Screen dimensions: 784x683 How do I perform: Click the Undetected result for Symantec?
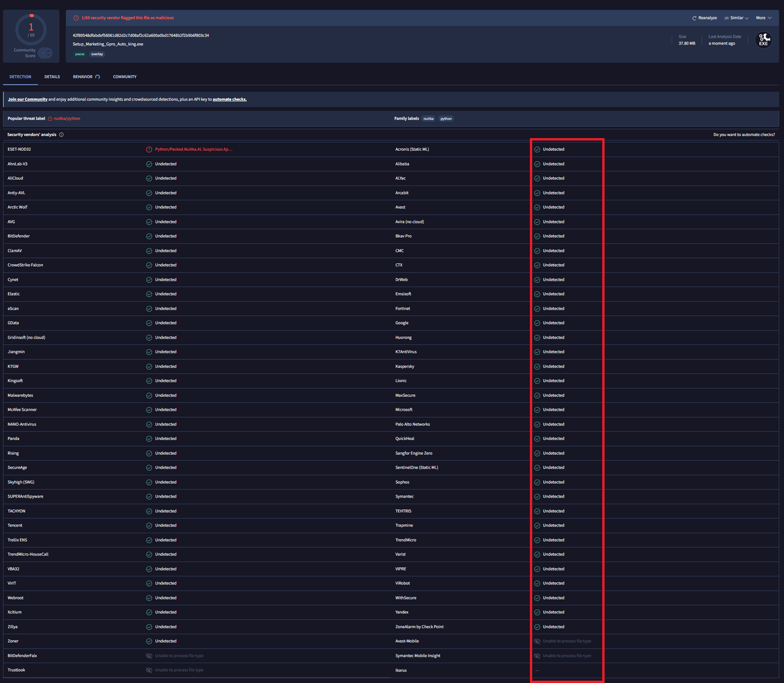click(554, 497)
